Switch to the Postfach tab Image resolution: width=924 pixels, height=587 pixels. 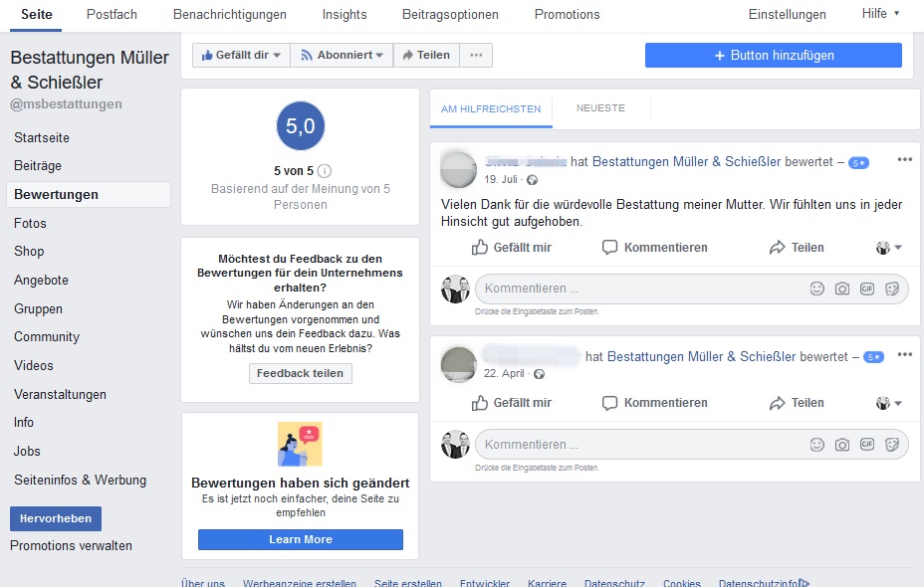click(112, 15)
